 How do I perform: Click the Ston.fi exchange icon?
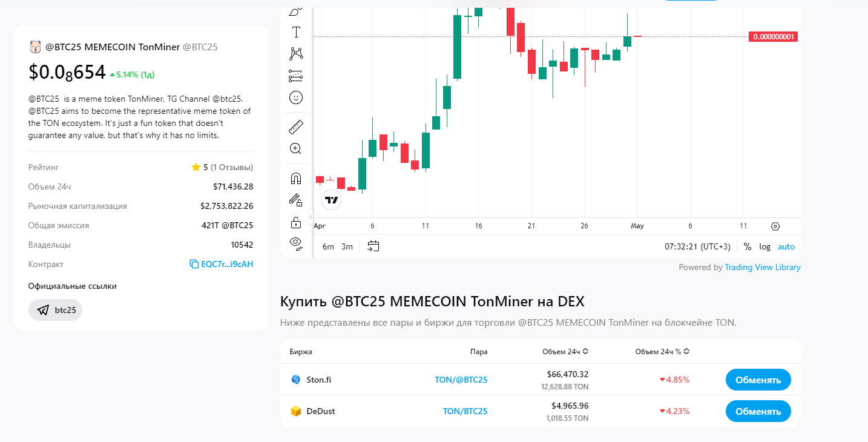(x=296, y=380)
